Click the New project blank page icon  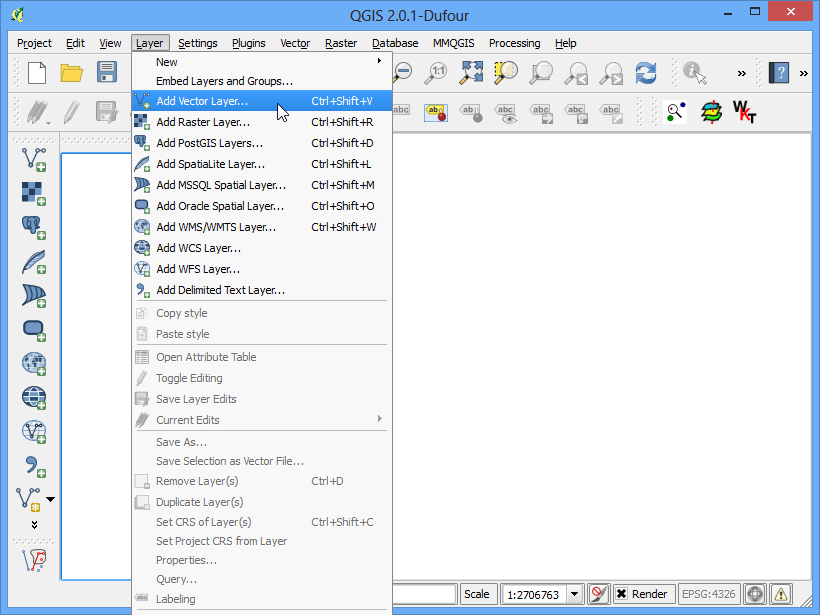[37, 73]
